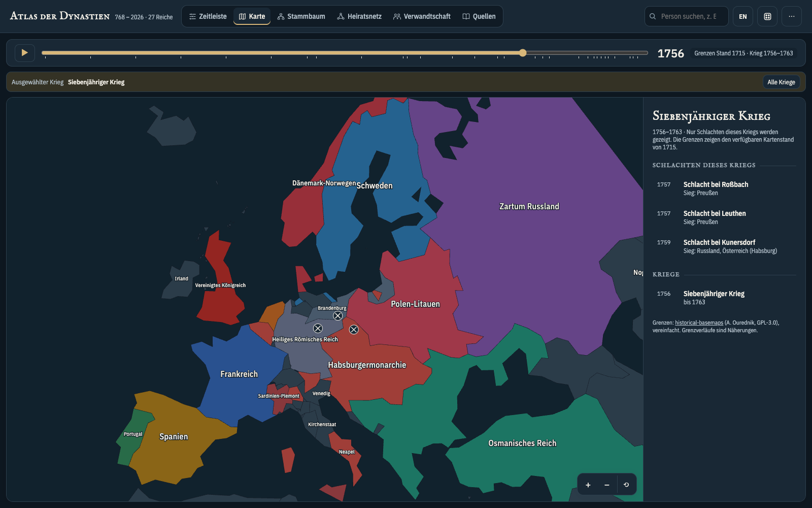Click the year slider handle at 1756
The height and width of the screenshot is (508, 812).
[523, 53]
